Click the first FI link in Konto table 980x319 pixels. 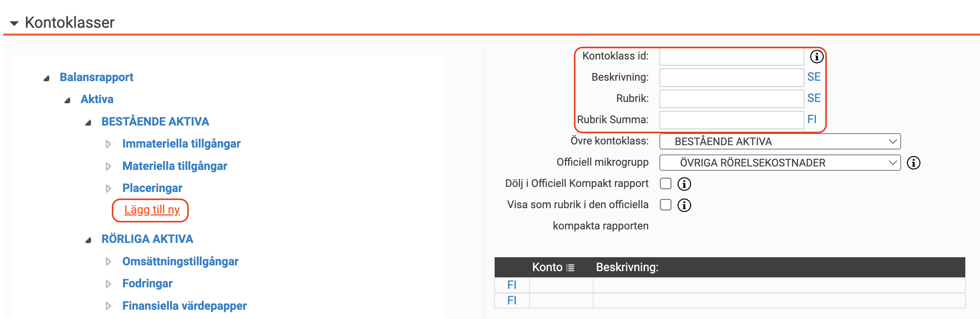(512, 285)
